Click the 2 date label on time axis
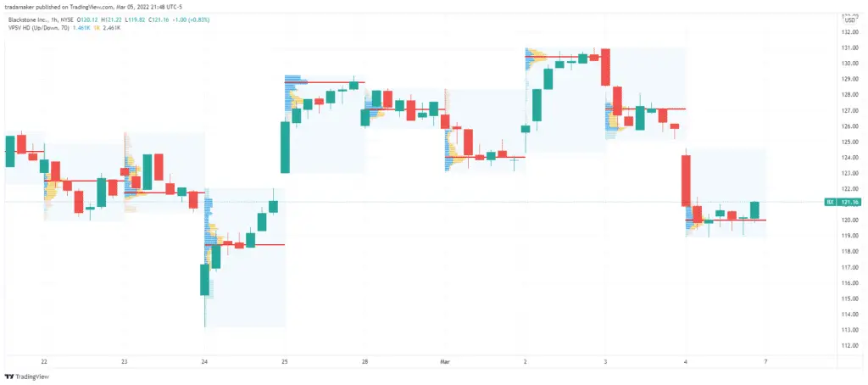 (525, 362)
